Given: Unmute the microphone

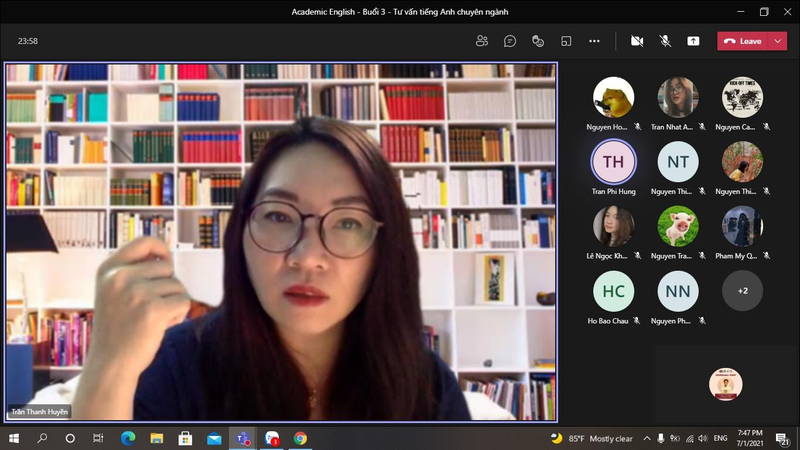Looking at the screenshot, I should tap(665, 41).
